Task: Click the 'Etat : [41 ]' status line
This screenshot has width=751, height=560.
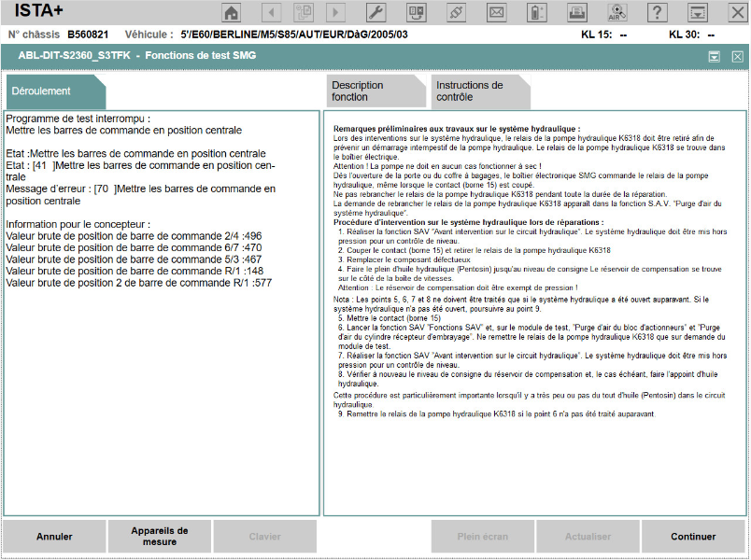Action: [140, 171]
